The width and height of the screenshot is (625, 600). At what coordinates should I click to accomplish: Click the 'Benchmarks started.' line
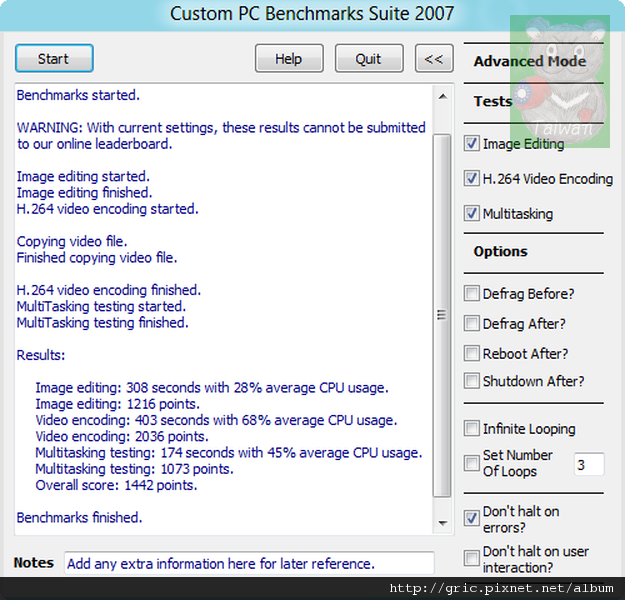tap(78, 95)
